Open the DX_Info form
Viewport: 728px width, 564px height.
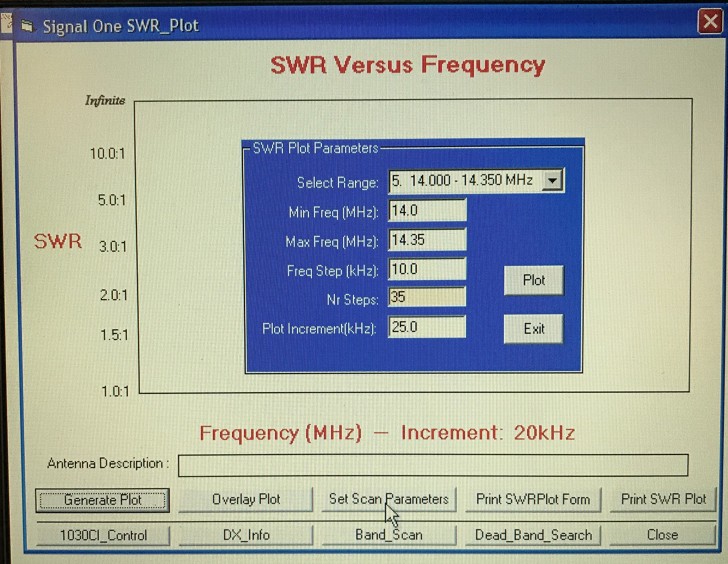coord(246,535)
